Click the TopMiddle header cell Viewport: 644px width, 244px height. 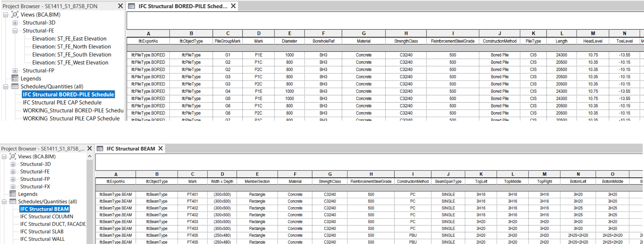(512, 181)
